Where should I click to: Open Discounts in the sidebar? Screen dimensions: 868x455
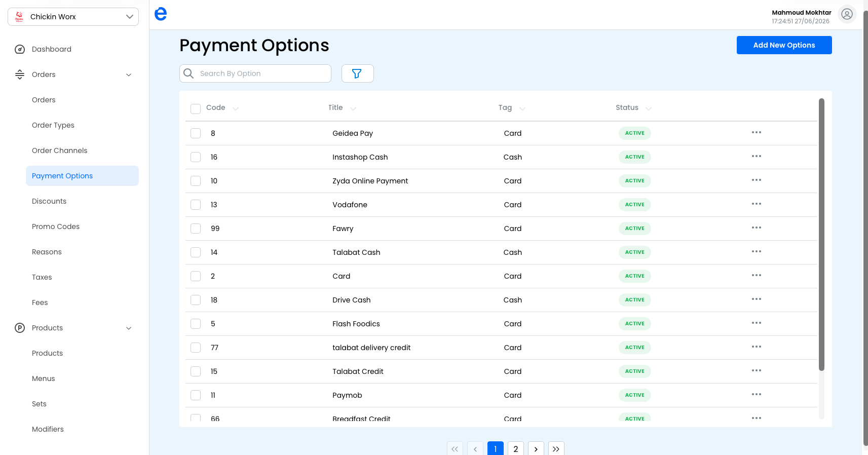pos(49,201)
